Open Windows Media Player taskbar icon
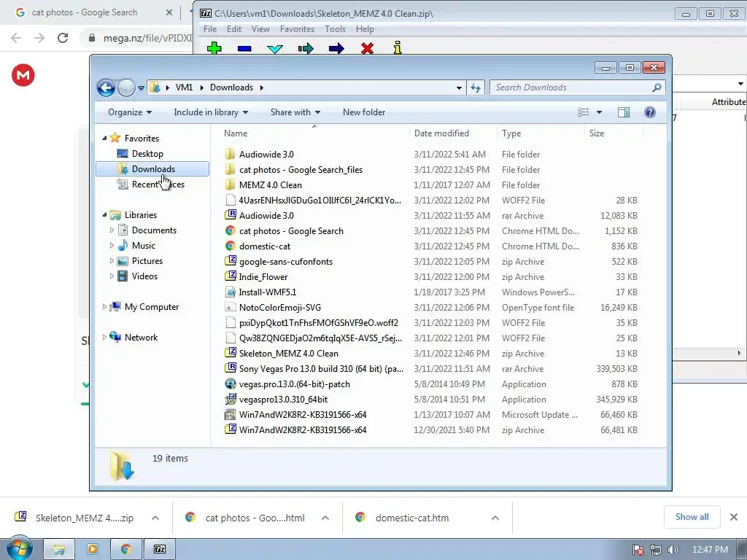The image size is (747, 560). (93, 550)
